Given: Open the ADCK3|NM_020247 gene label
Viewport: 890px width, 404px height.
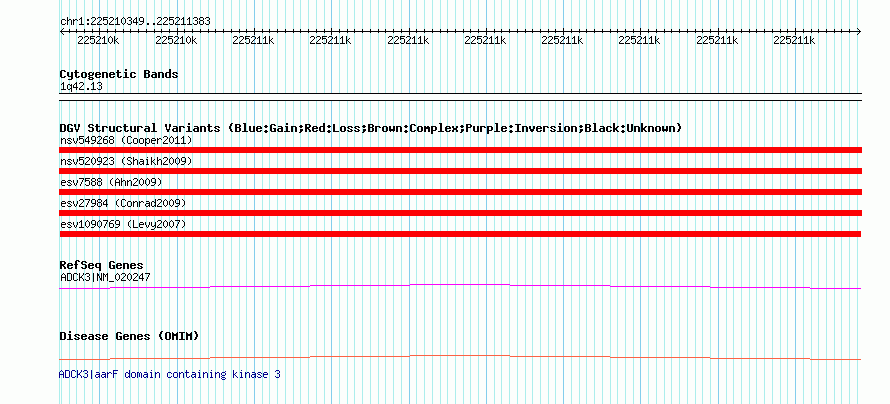Looking at the screenshot, I should point(105,277).
